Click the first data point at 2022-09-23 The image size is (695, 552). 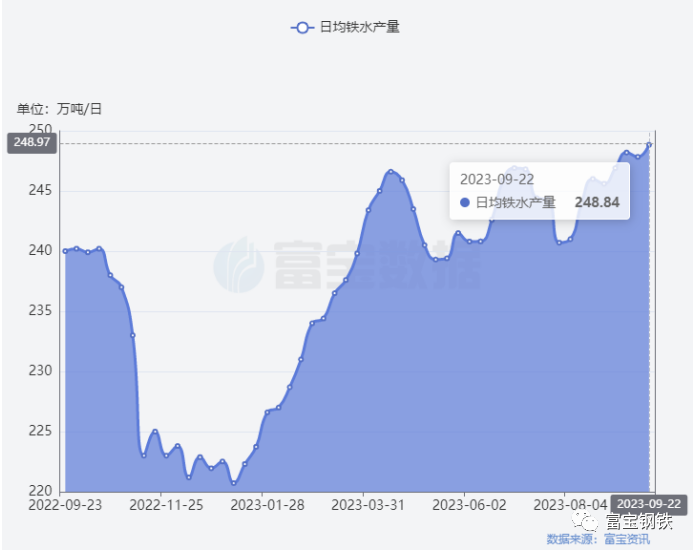(65, 251)
